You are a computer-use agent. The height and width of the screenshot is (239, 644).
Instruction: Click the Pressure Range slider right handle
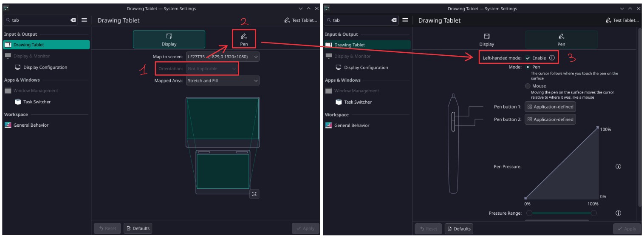(593, 213)
